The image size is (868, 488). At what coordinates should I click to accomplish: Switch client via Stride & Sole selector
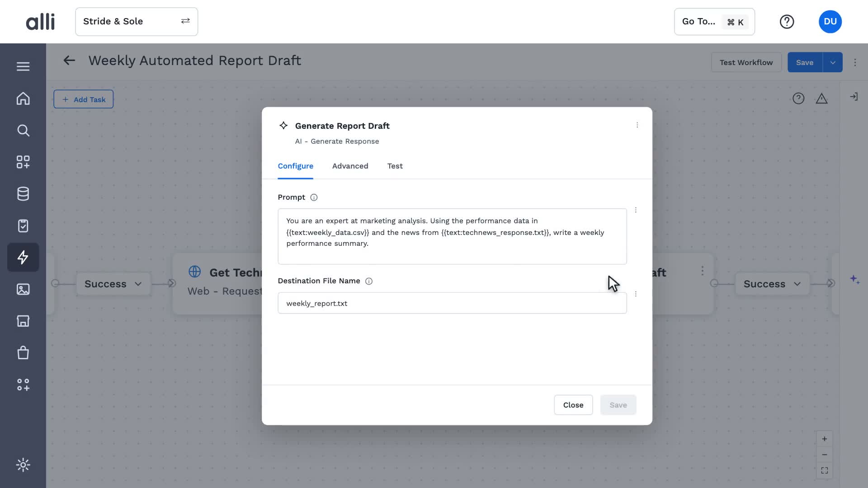(137, 22)
